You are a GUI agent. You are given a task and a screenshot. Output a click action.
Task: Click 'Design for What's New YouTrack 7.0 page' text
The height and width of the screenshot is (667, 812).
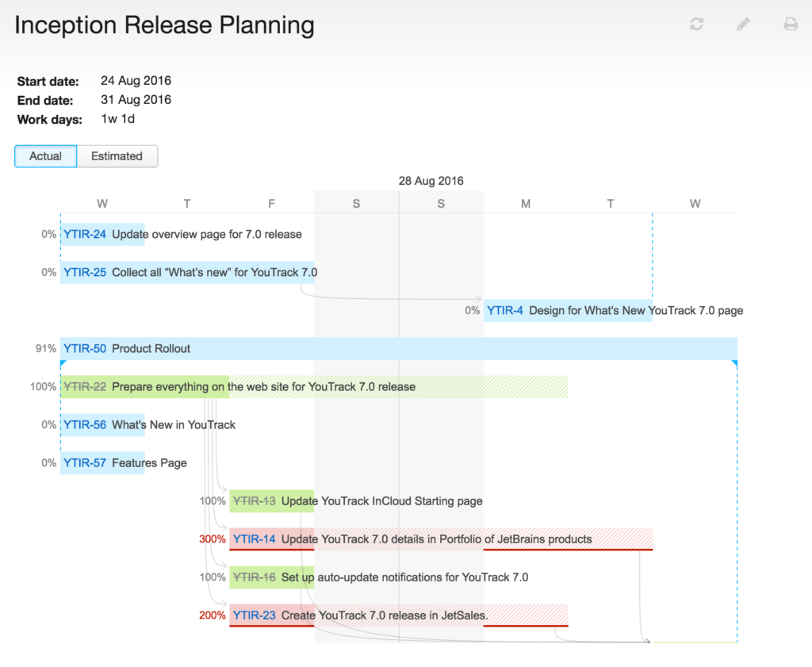pyautogui.click(x=637, y=311)
